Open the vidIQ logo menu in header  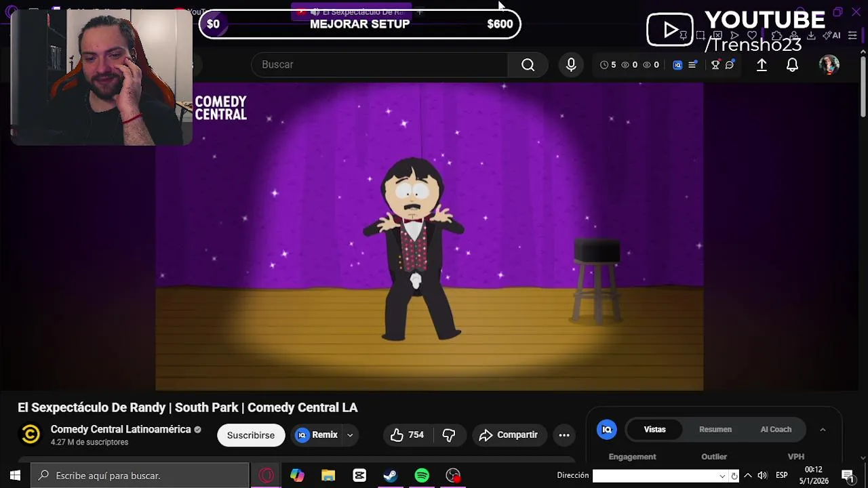pyautogui.click(x=677, y=65)
